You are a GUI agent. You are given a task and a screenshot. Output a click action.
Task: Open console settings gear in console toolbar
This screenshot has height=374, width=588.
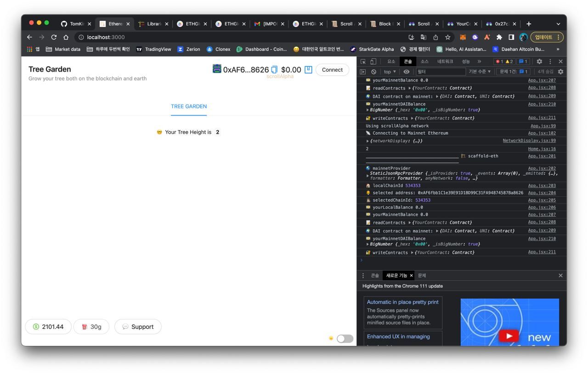pyautogui.click(x=560, y=72)
